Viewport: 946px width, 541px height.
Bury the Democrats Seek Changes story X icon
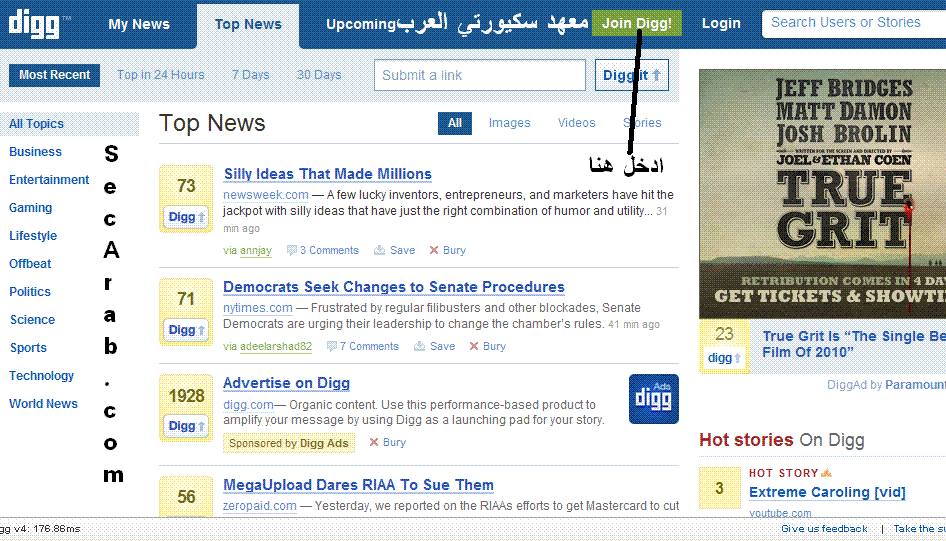474,346
